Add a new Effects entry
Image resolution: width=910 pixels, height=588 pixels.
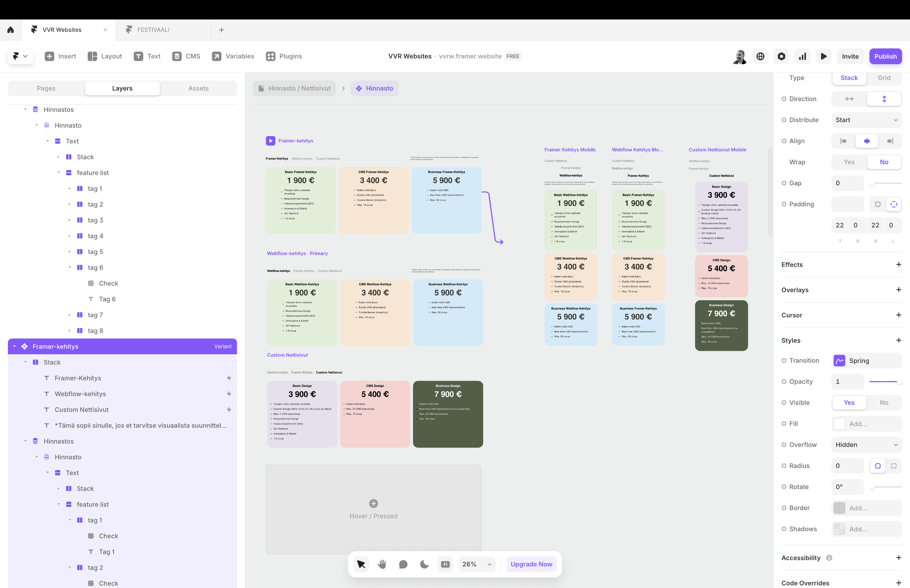coord(898,265)
